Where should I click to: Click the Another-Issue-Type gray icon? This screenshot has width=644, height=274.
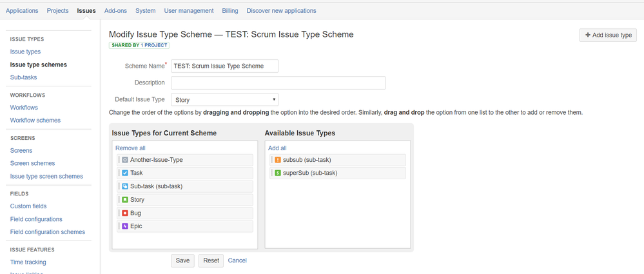tap(125, 160)
